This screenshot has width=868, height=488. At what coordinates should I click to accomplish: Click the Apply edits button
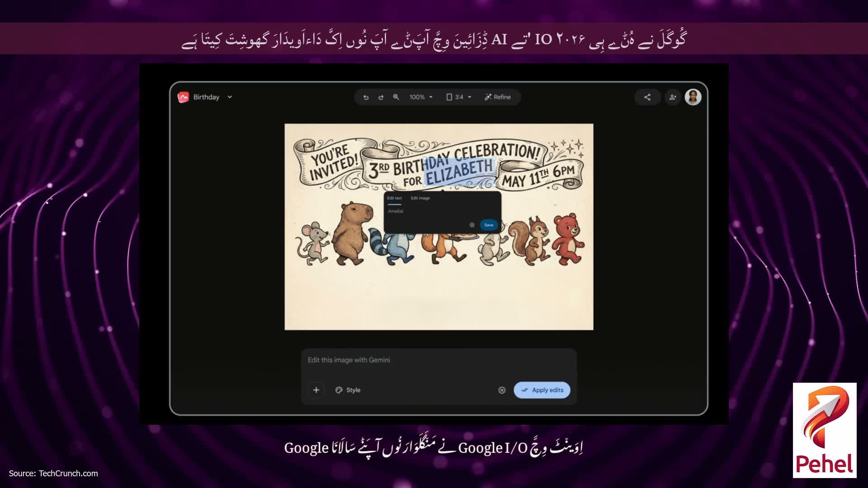point(542,390)
